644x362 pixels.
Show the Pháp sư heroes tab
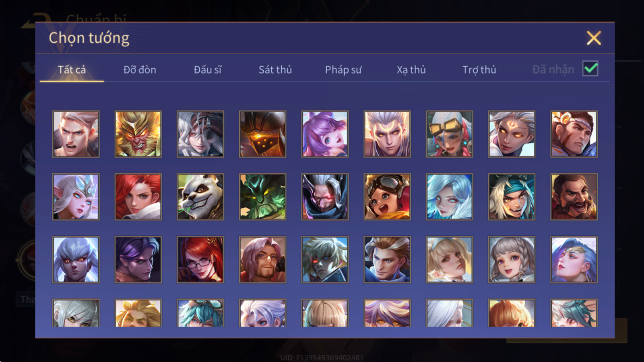point(343,70)
